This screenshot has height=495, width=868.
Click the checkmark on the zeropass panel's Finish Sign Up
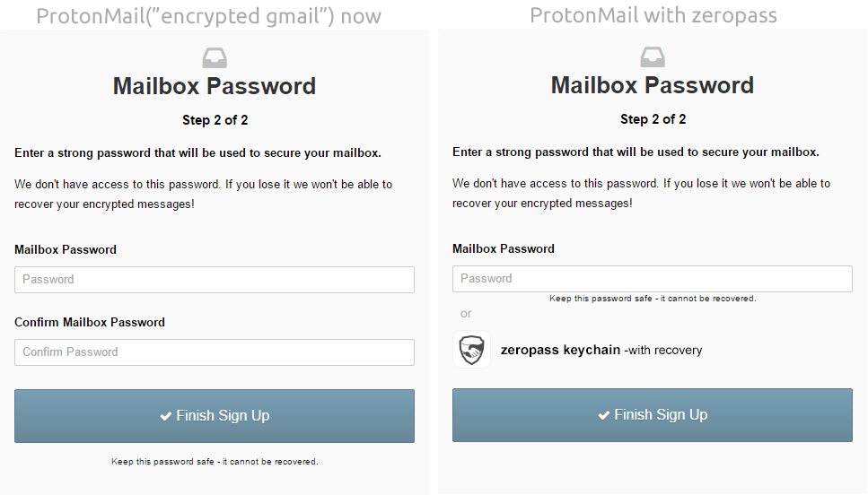coord(603,415)
